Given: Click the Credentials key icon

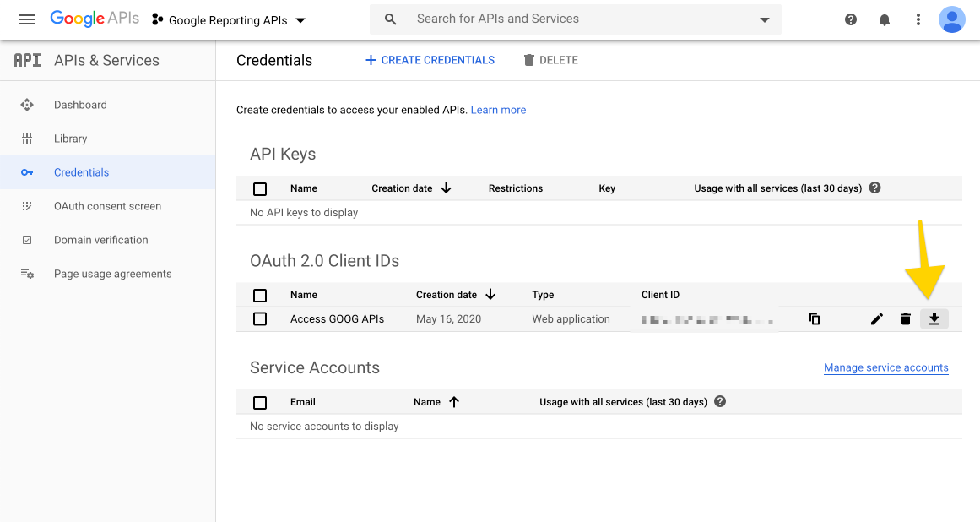Looking at the screenshot, I should 27,172.
